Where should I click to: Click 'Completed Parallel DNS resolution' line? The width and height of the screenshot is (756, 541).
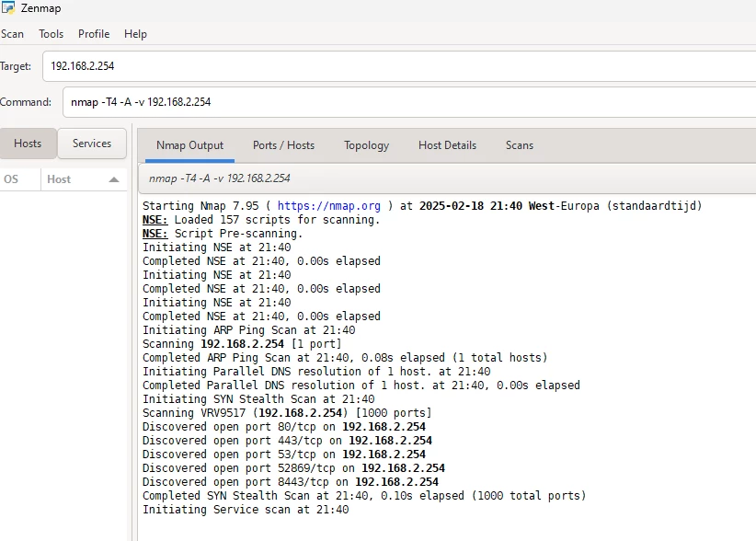361,386
